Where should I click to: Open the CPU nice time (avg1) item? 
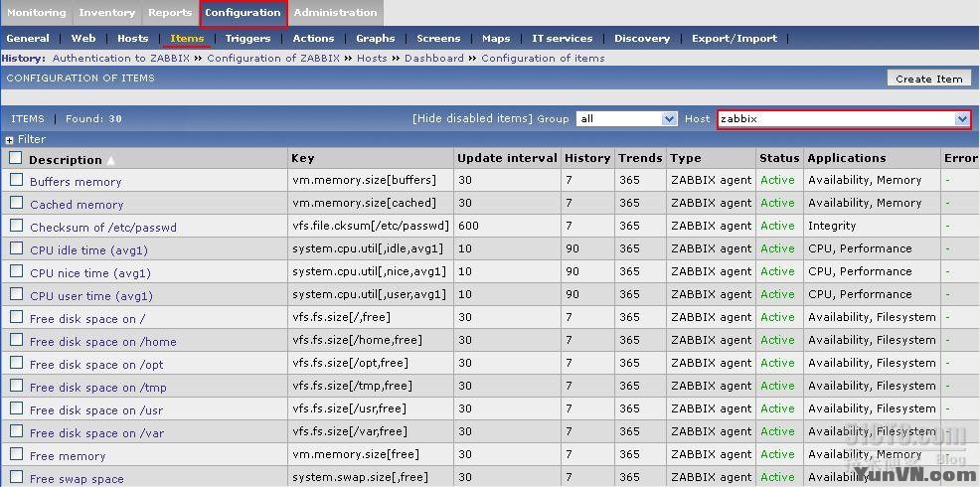pos(90,273)
